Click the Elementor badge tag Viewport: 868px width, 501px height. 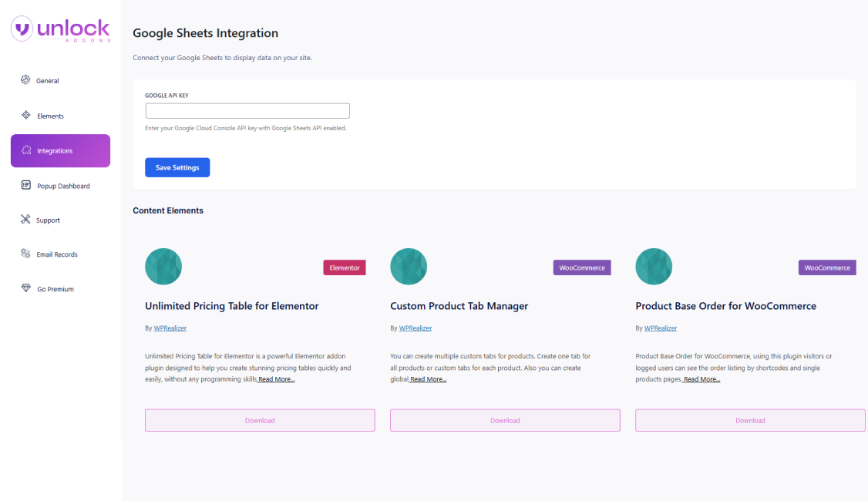(x=345, y=267)
